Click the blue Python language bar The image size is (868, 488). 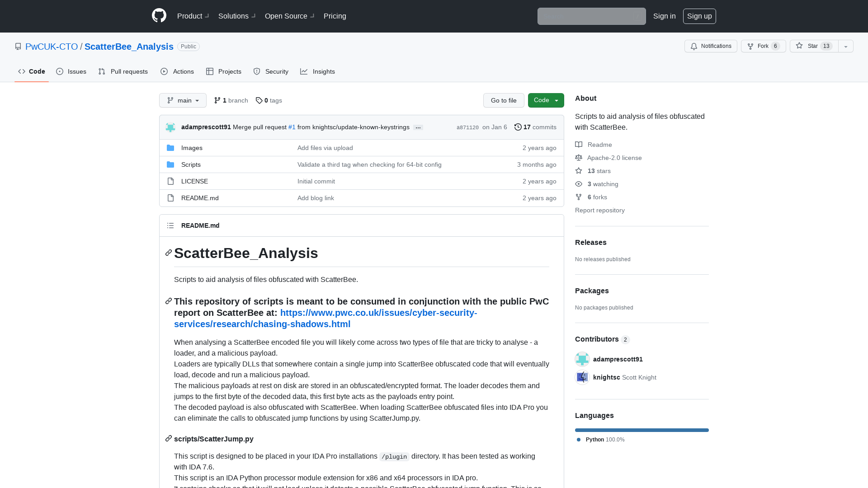[x=642, y=430]
